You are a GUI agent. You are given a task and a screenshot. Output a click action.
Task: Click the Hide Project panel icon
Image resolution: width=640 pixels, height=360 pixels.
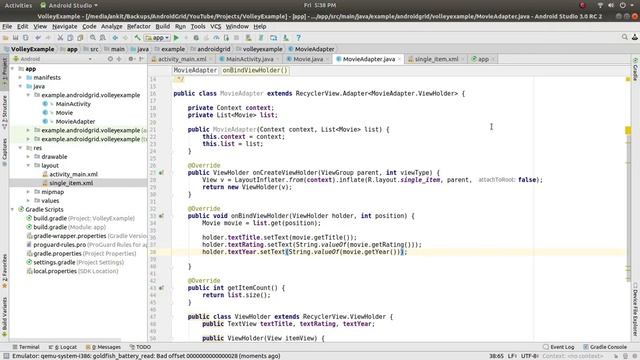click(141, 59)
